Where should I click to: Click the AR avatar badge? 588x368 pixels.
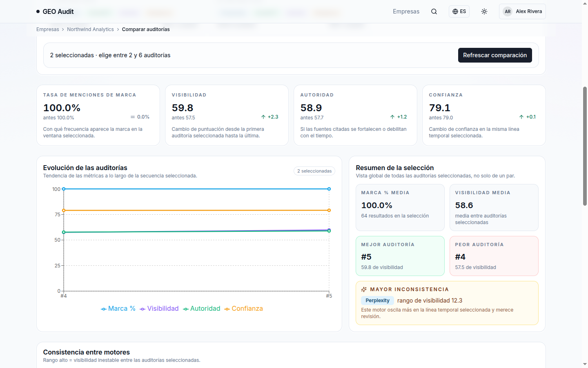point(508,11)
